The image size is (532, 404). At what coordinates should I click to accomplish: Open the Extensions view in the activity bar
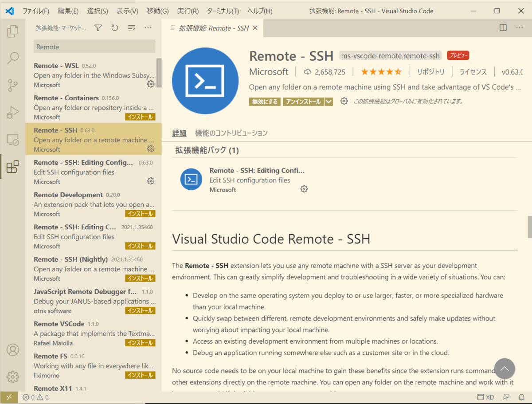coord(13,166)
